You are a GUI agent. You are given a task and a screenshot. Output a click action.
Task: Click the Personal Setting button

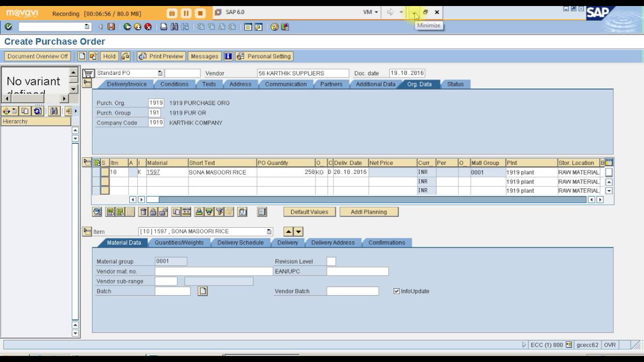(264, 56)
